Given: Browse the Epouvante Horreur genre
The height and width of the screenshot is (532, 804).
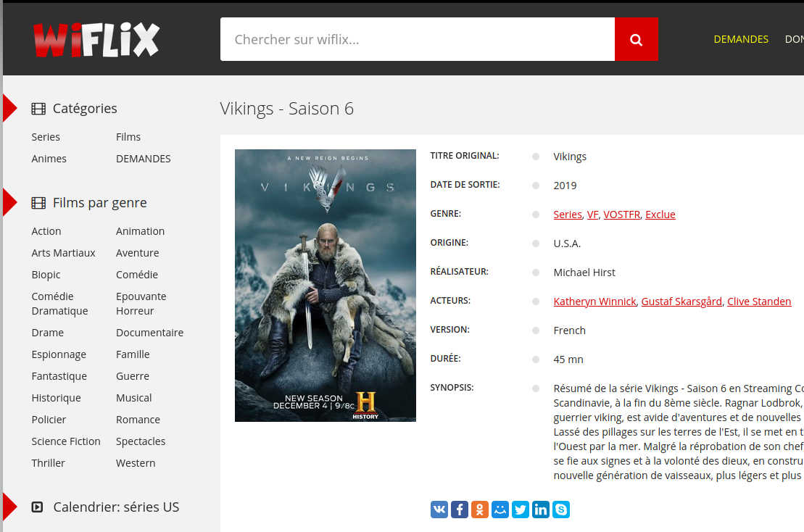Looking at the screenshot, I should point(141,304).
